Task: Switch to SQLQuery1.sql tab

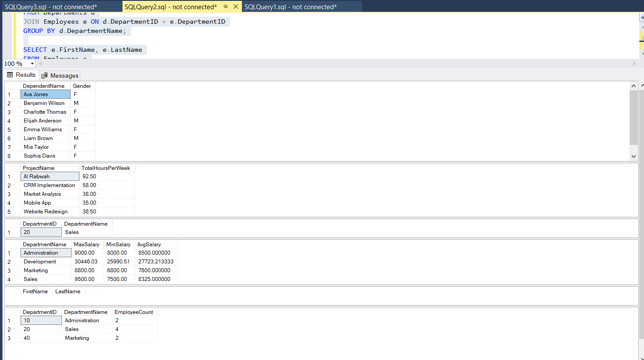Action: [290, 7]
